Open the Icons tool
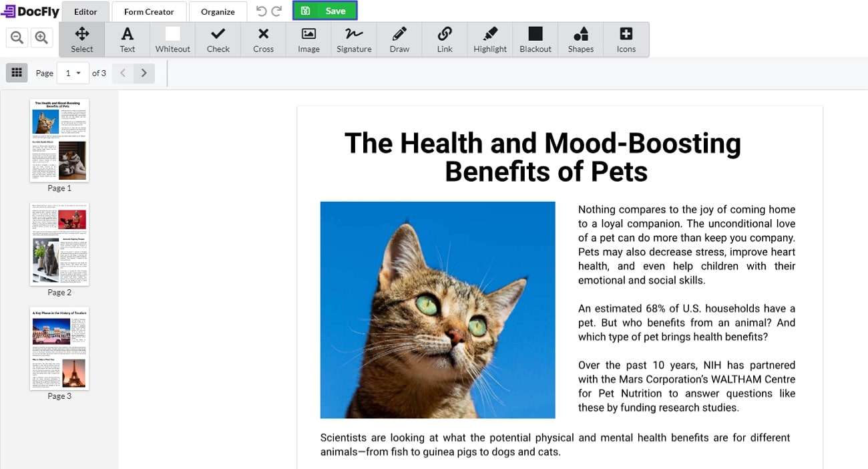Image resolution: width=868 pixels, height=469 pixels. [x=626, y=39]
